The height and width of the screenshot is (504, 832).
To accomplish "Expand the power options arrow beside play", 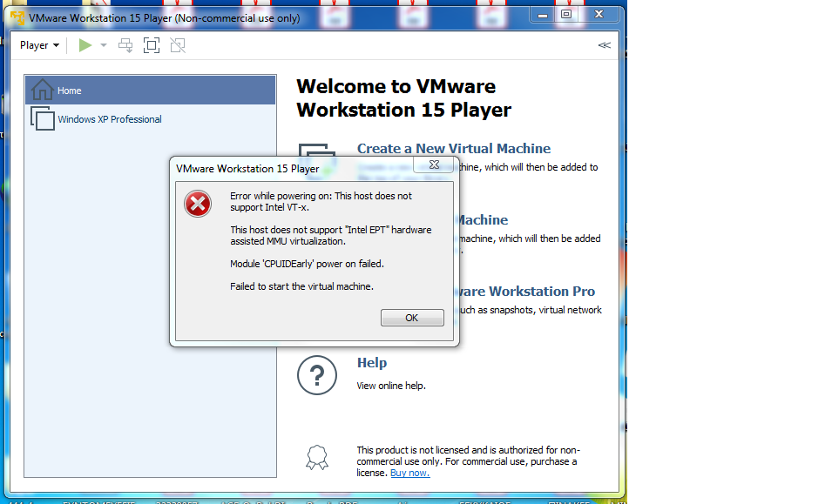I will coord(104,45).
